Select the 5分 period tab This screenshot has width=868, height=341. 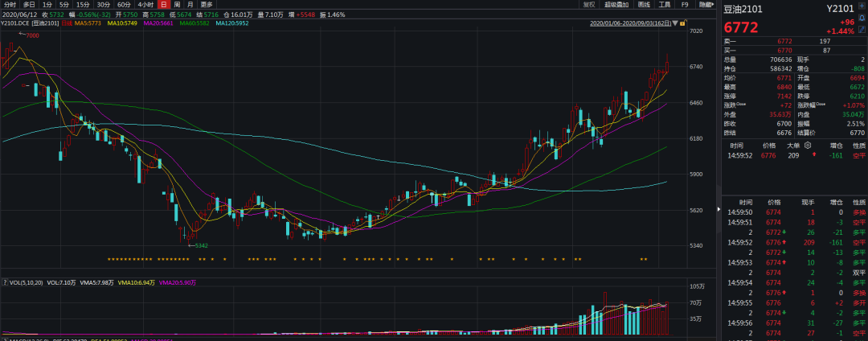click(x=64, y=5)
